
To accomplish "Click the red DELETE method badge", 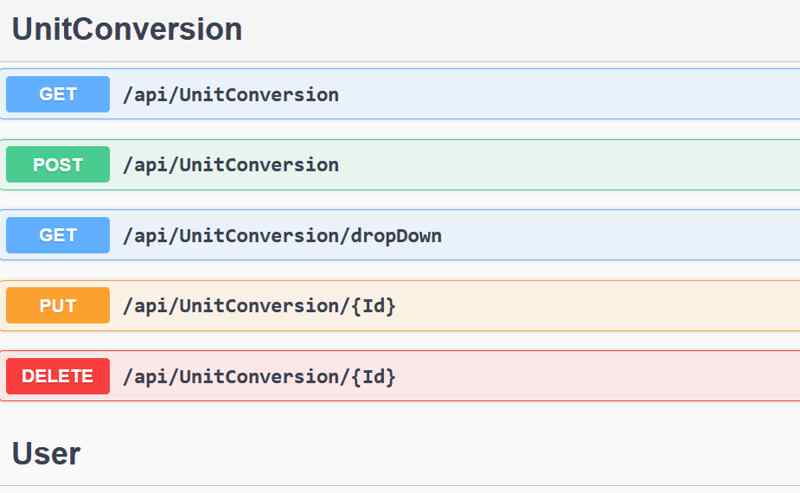I will 58,376.
